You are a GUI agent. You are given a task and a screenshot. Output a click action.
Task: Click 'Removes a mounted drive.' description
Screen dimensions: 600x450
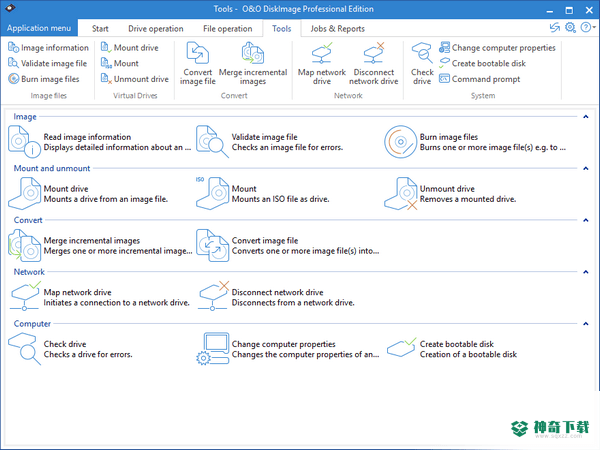click(468, 199)
